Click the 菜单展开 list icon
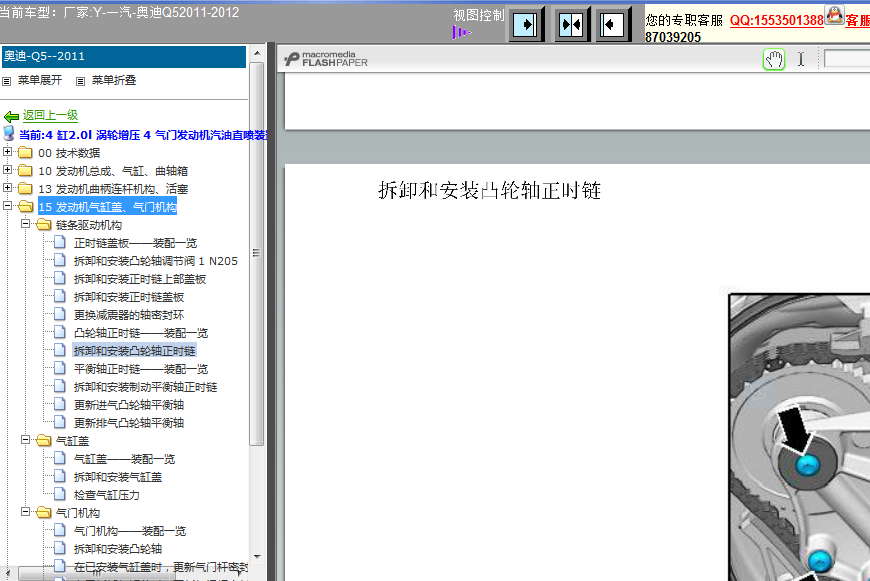This screenshot has width=870, height=581. (7, 81)
